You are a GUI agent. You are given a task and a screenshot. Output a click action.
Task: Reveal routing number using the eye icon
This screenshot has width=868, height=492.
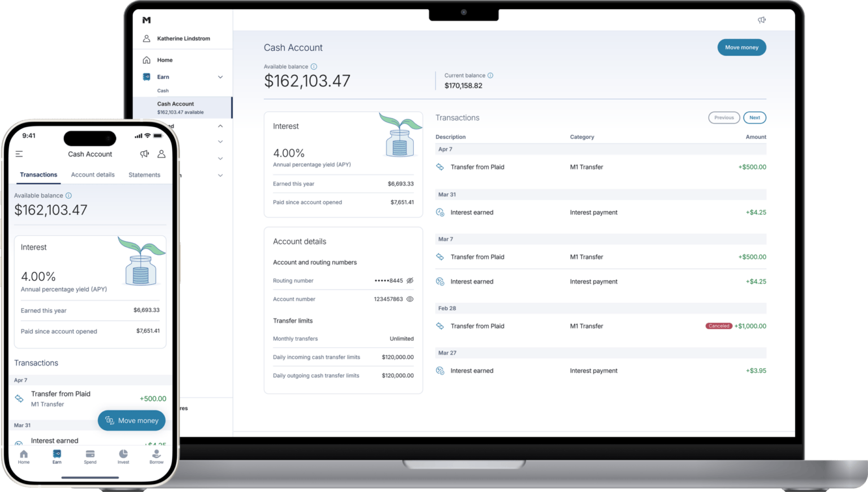click(410, 281)
